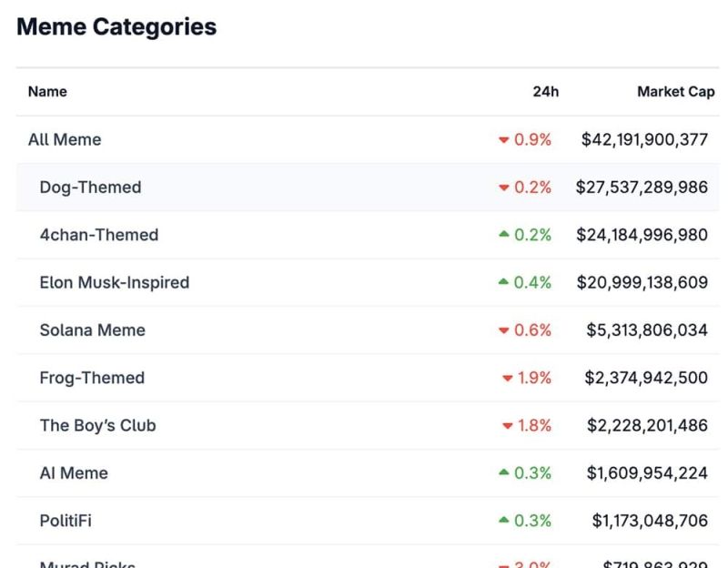Click the green up arrow on 4chan-Themed row

(504, 235)
